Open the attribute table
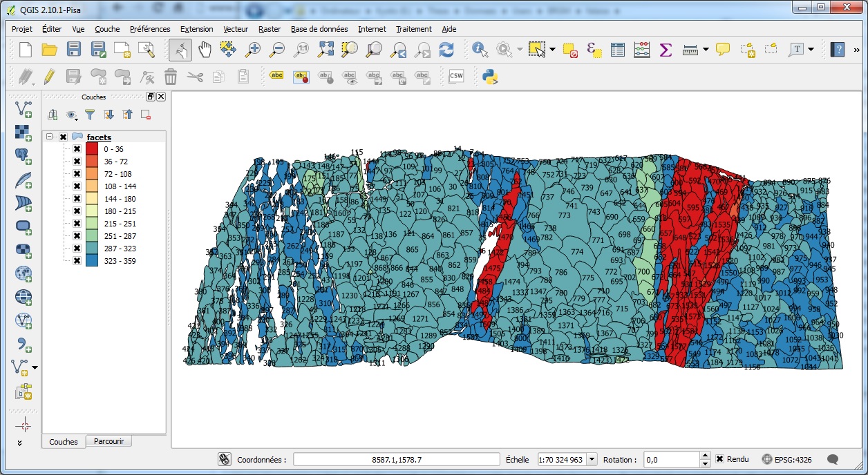Screen dimensions: 868x475 (x=618, y=49)
